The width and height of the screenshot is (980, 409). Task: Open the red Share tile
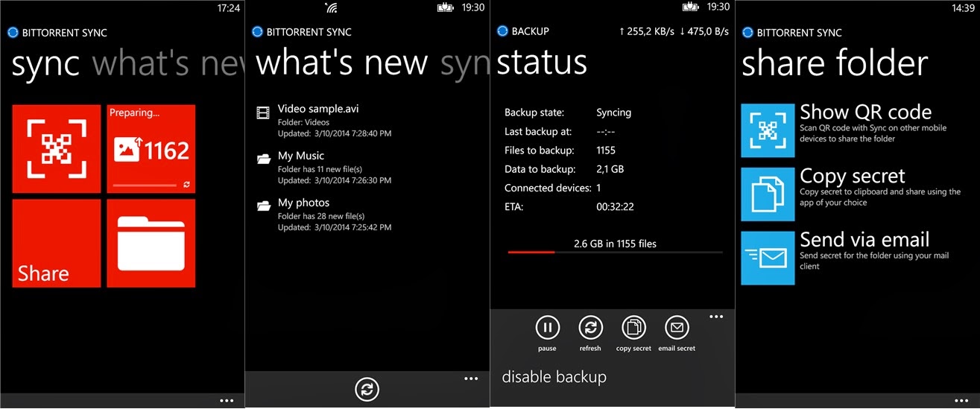(x=57, y=243)
